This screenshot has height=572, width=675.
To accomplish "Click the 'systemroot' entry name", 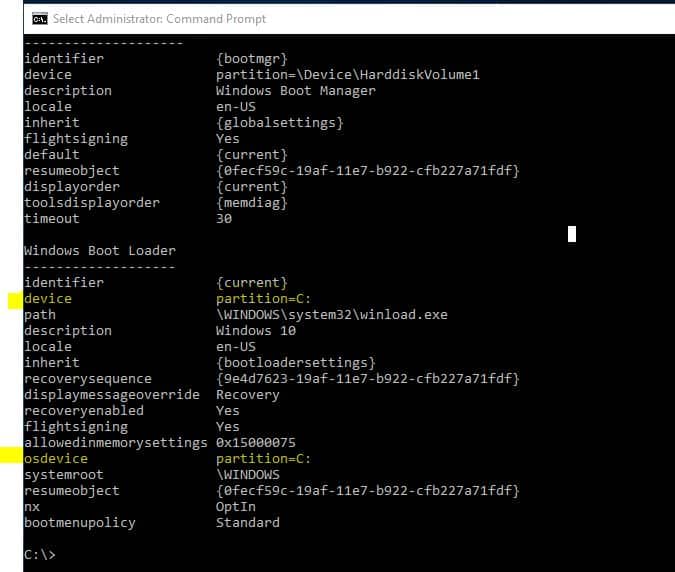I will click(64, 474).
